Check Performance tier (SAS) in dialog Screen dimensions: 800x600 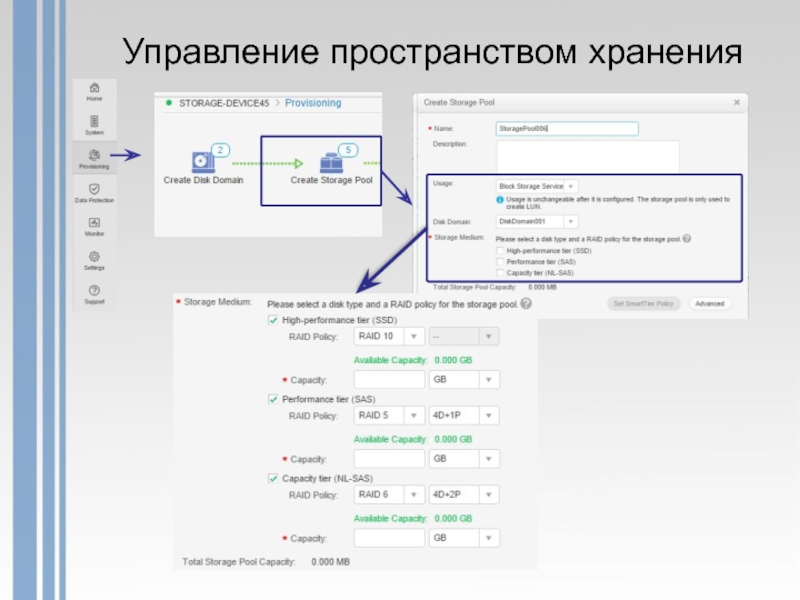click(x=500, y=262)
